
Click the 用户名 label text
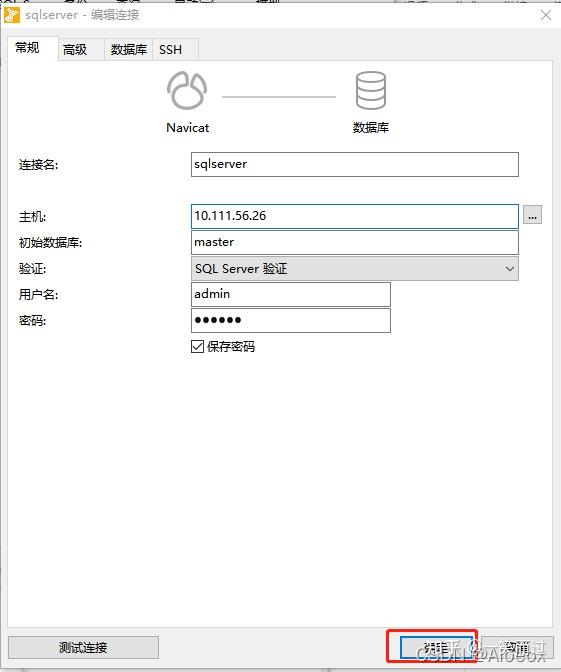pyautogui.click(x=38, y=294)
